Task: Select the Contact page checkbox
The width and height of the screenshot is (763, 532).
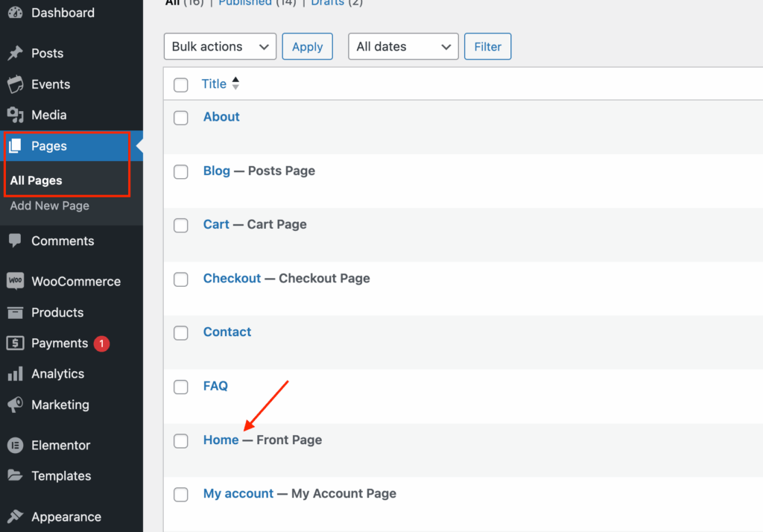Action: [x=180, y=333]
